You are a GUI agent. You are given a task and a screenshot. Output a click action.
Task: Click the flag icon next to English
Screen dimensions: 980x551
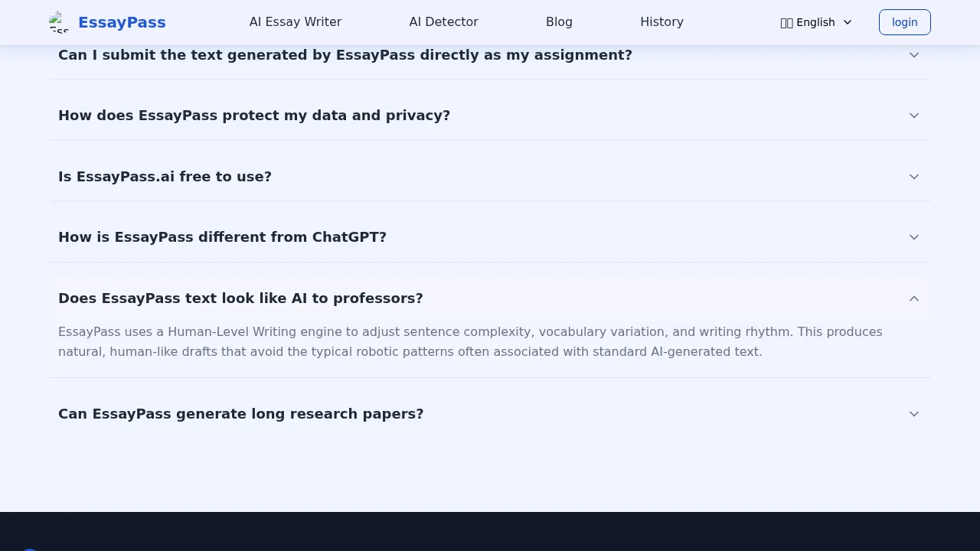(786, 22)
